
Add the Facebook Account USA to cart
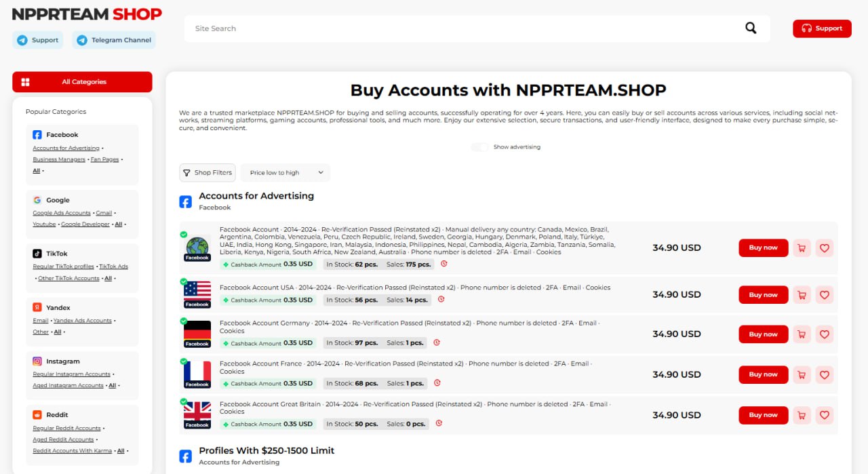point(802,295)
